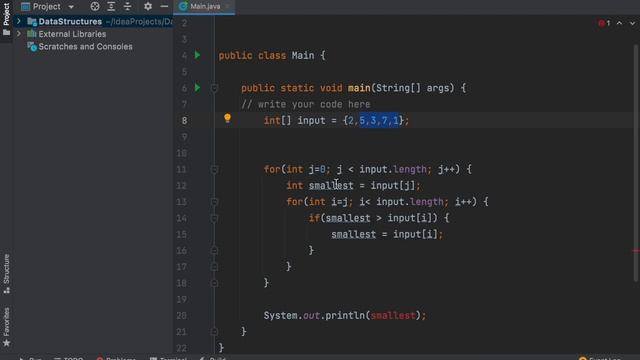The height and width of the screenshot is (360, 640).
Task: Click 'smallest' declaration on line 12
Action: tap(331, 185)
